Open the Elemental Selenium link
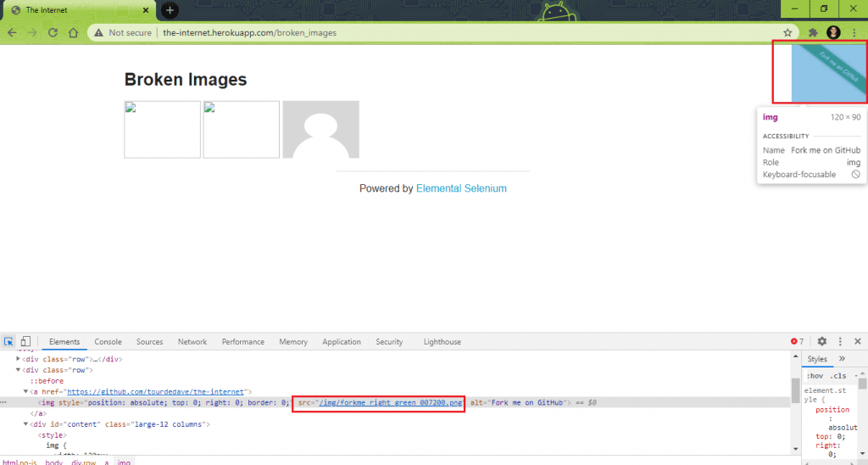The image size is (868, 465). [461, 188]
